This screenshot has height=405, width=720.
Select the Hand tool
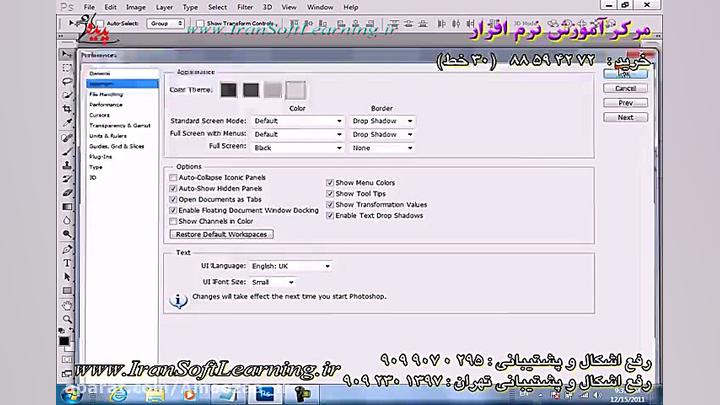(x=67, y=305)
